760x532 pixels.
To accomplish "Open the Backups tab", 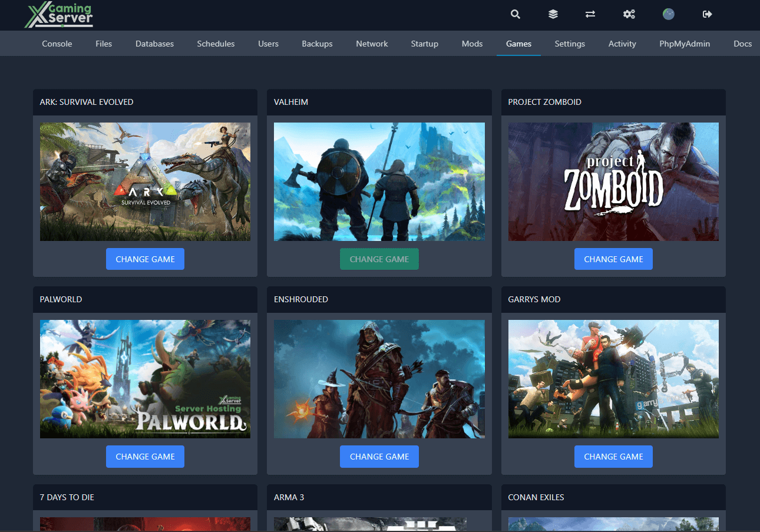I will click(x=317, y=44).
